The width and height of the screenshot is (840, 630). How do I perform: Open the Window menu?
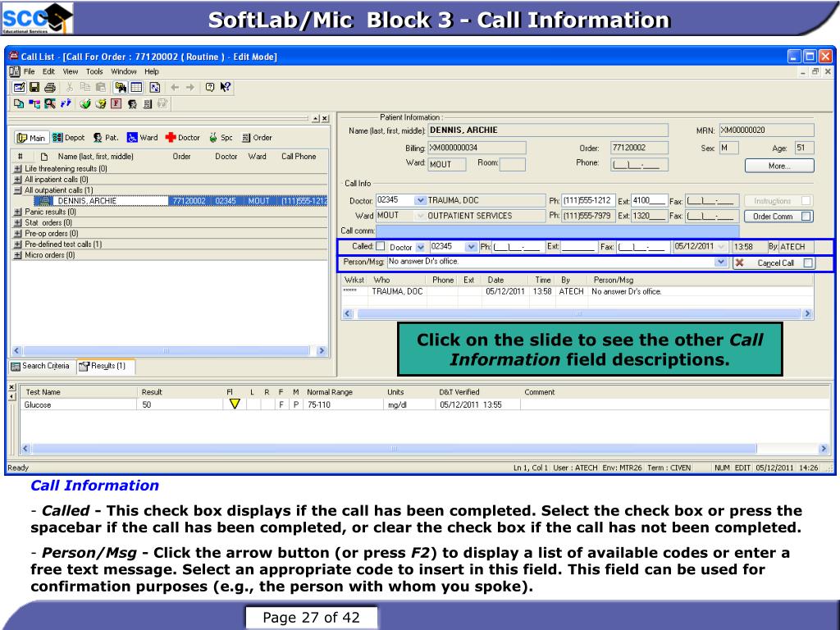124,71
